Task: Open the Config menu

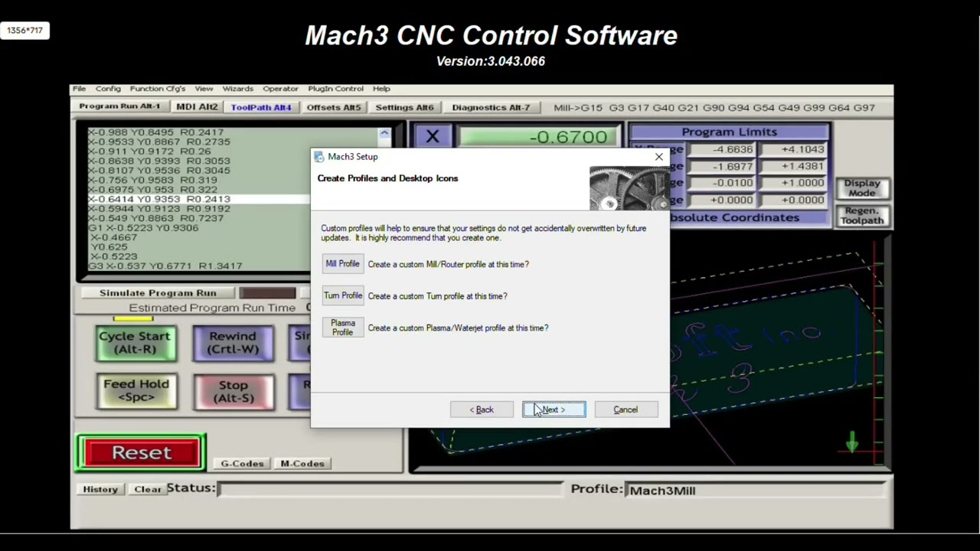Action: (108, 89)
